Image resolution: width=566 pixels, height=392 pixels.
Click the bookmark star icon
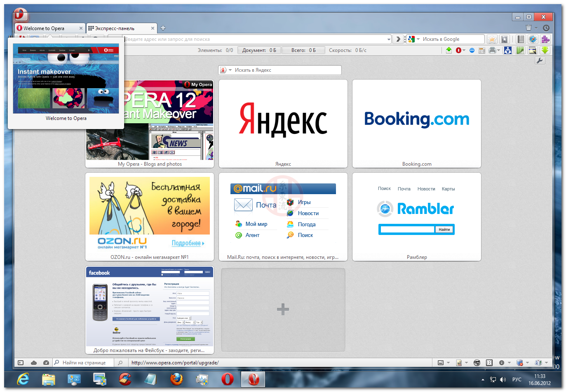point(492,39)
